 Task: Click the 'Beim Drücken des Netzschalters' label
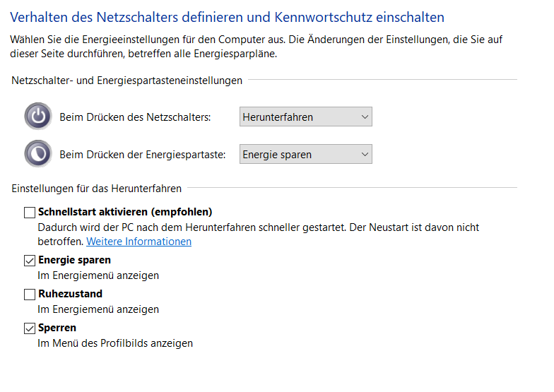pos(135,117)
